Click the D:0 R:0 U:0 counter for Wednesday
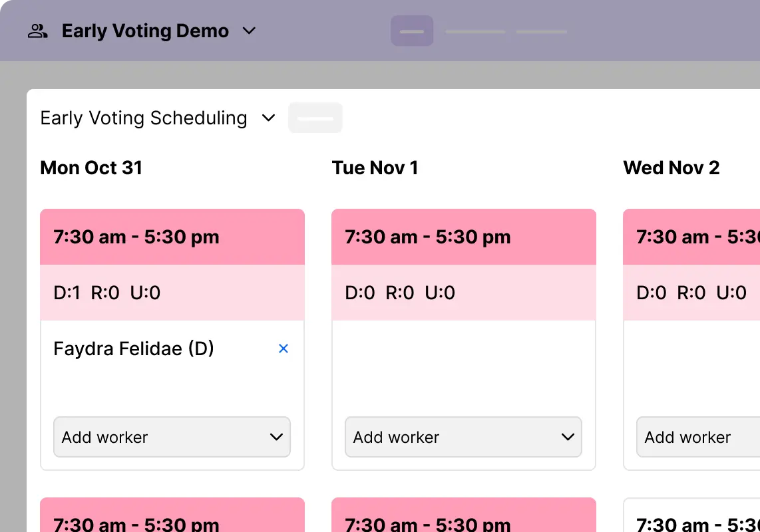Screen dimensions: 760x532 click(x=692, y=292)
